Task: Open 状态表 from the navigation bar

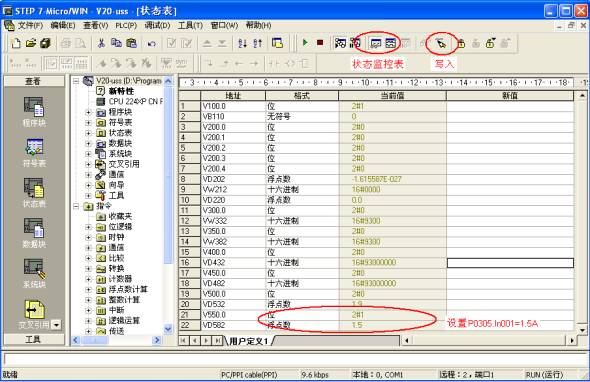Action: click(x=34, y=193)
